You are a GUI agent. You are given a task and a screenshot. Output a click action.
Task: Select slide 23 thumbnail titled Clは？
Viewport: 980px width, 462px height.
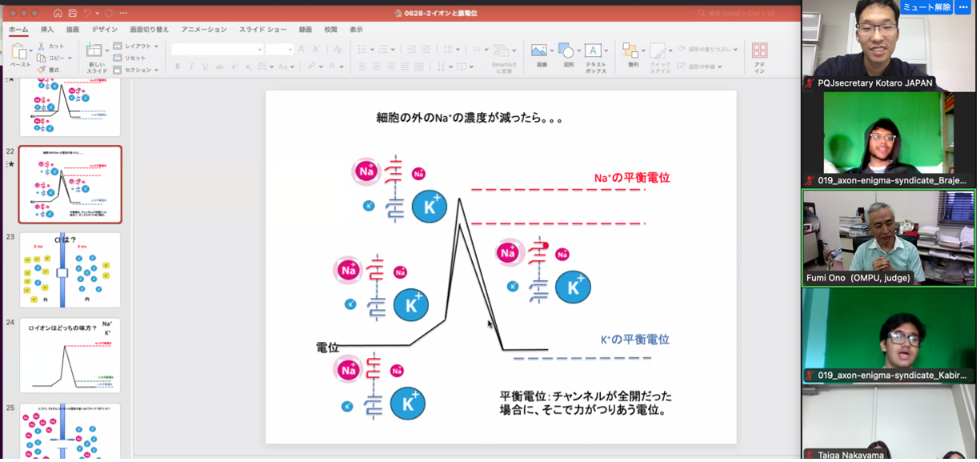tap(70, 270)
